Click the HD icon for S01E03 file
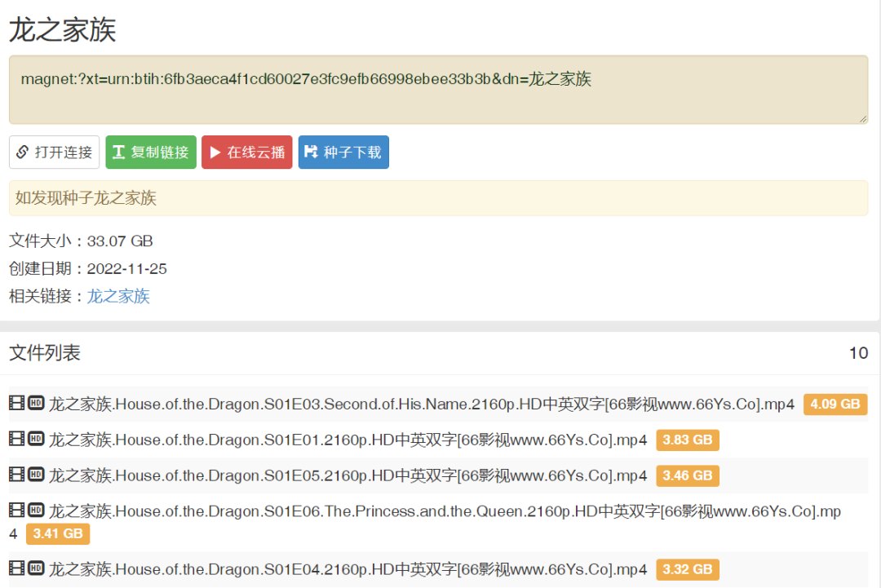The width and height of the screenshot is (881, 588). [x=36, y=403]
